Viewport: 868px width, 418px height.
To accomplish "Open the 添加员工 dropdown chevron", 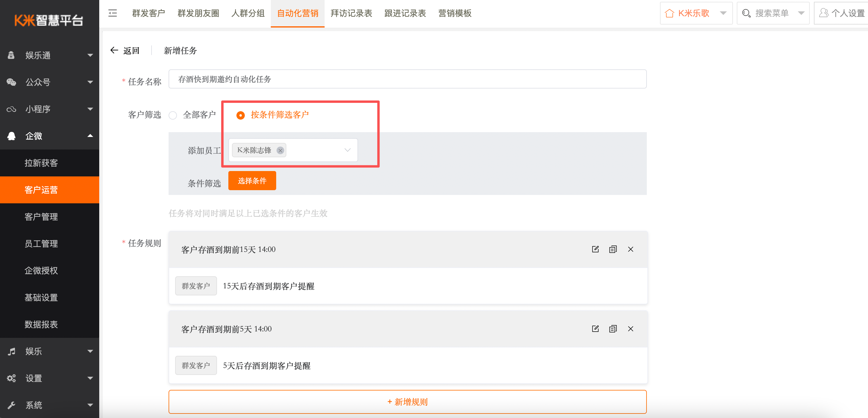I will pyautogui.click(x=347, y=150).
